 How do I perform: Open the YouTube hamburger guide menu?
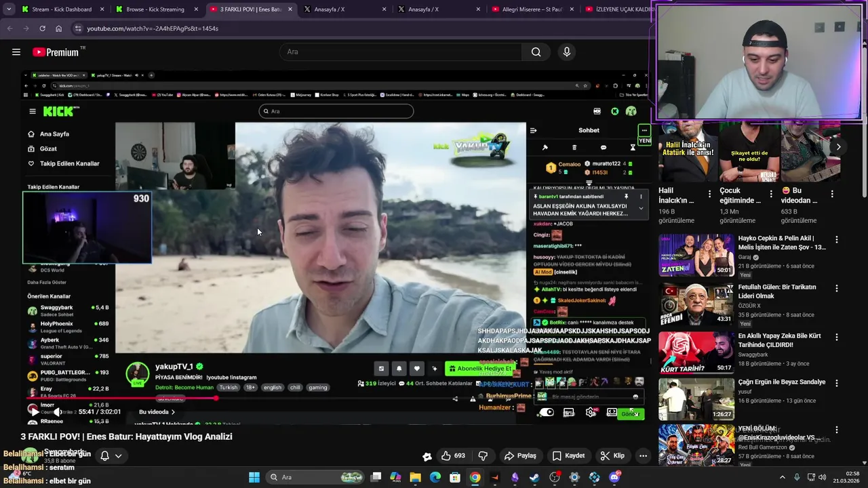pos(16,52)
